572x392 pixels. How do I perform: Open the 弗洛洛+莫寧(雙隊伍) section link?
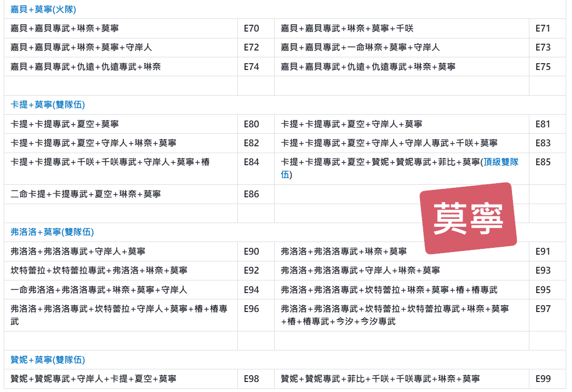[52, 232]
